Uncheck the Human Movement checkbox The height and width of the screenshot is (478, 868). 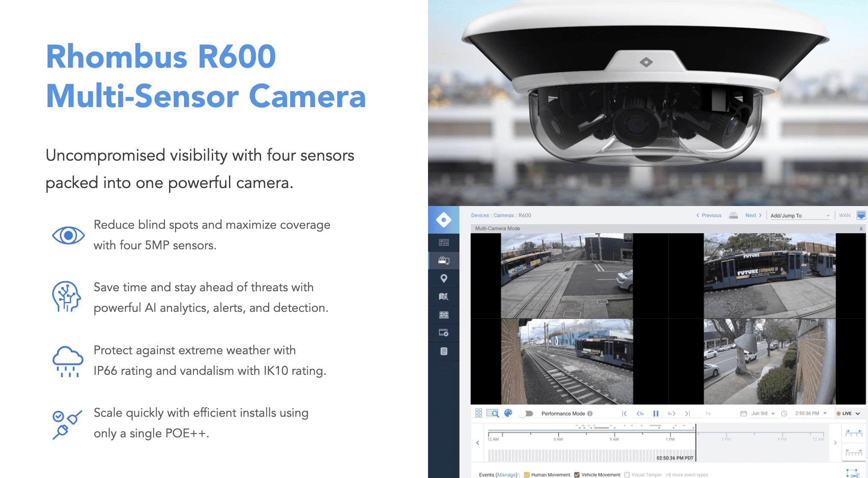click(x=527, y=475)
